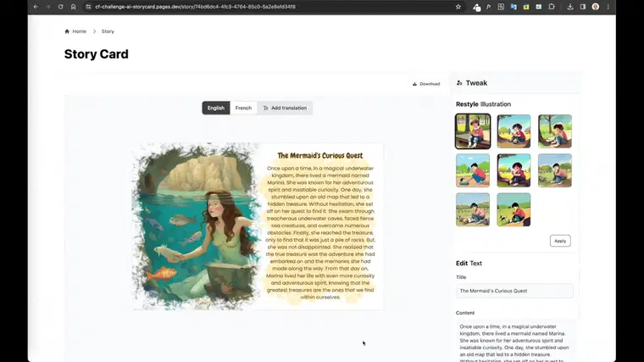Select last thumbnail in bottom restyle row
The width and height of the screenshot is (644, 362).
click(514, 209)
